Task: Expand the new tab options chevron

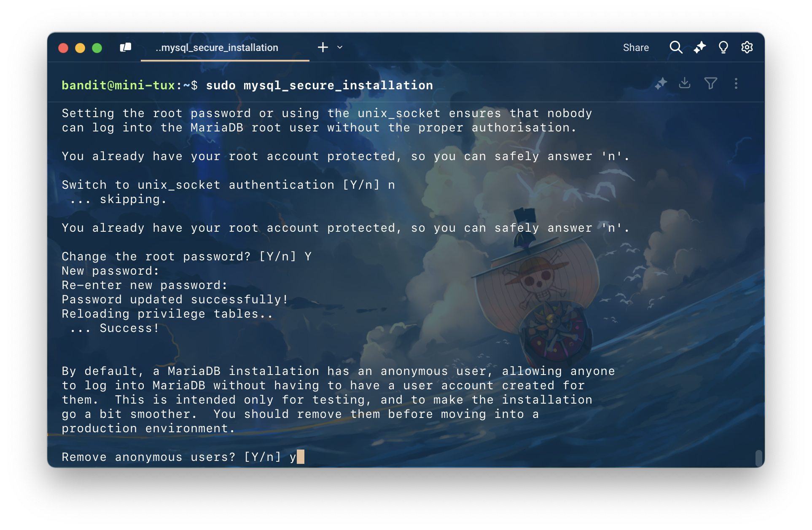Action: pos(340,48)
